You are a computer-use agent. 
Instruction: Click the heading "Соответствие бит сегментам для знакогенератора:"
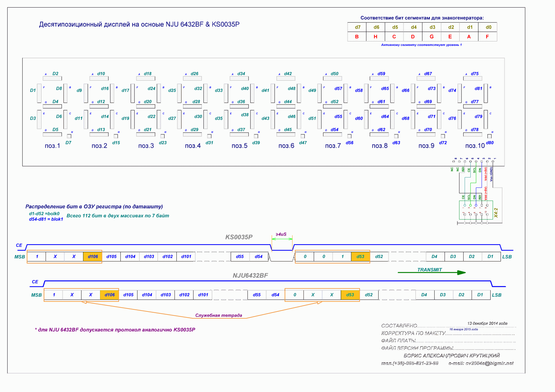point(422,18)
